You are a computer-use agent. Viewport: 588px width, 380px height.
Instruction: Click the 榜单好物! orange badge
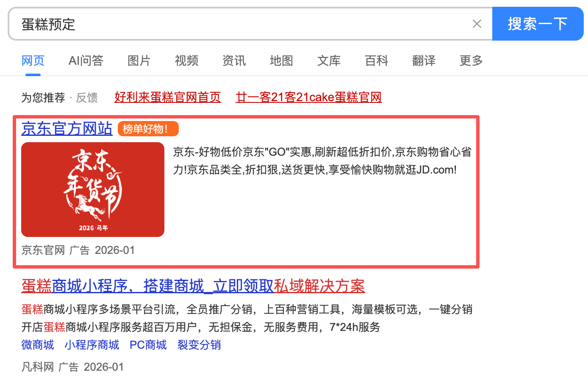pyautogui.click(x=148, y=129)
